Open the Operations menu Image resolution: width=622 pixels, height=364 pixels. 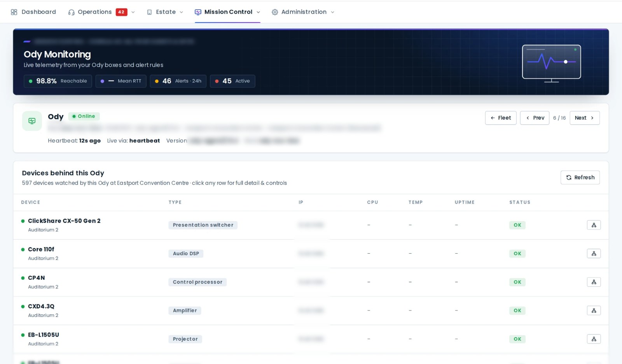click(x=101, y=12)
